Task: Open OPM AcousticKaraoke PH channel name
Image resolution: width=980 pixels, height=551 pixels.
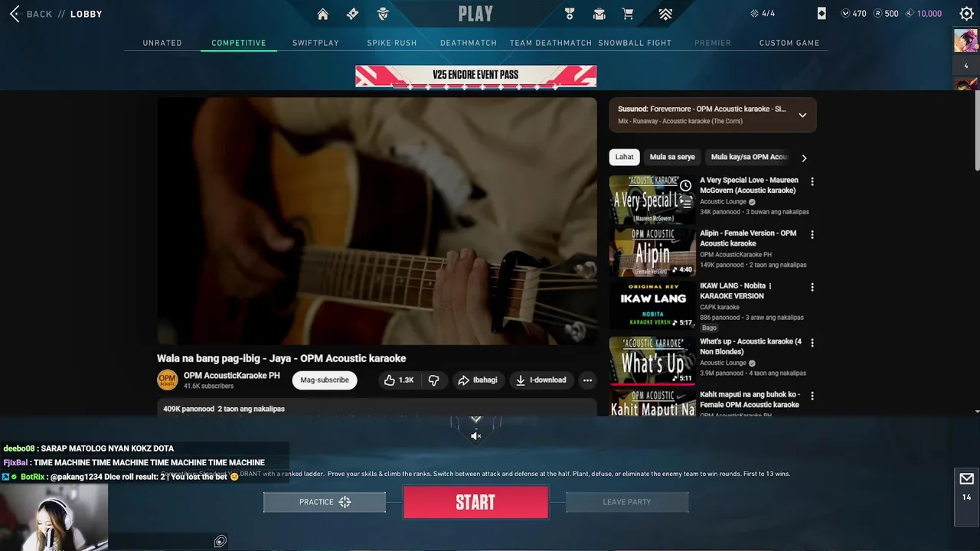Action: [x=232, y=376]
